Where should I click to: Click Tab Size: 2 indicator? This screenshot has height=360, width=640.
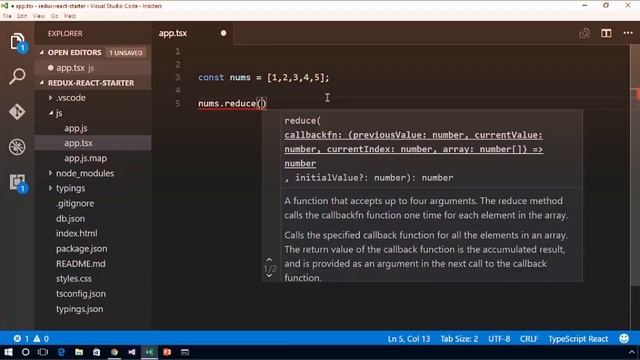click(459, 339)
